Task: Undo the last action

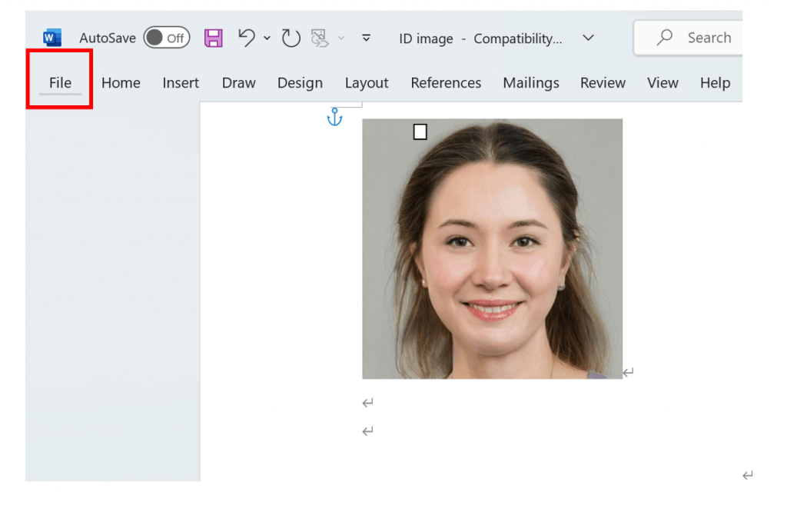Action: tap(247, 38)
